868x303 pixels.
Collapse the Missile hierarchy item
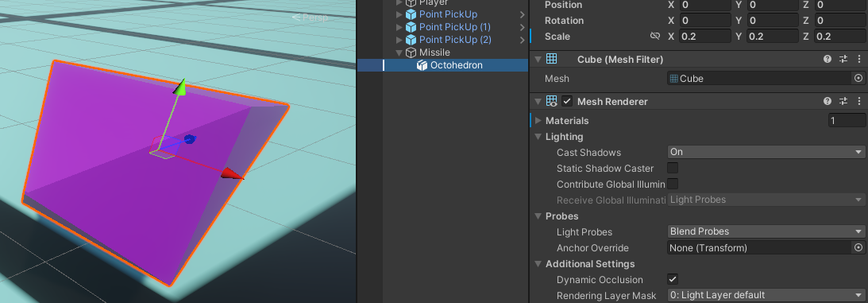click(399, 52)
